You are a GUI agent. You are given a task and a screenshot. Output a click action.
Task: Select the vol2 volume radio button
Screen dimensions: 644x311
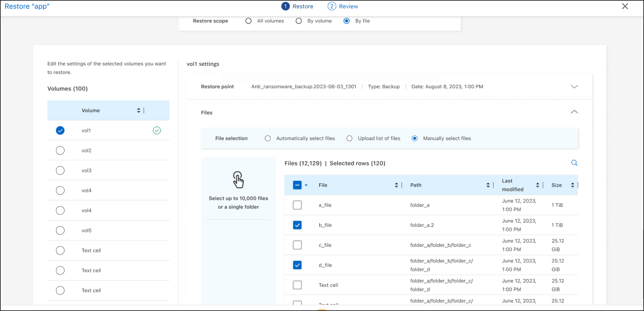pos(60,151)
